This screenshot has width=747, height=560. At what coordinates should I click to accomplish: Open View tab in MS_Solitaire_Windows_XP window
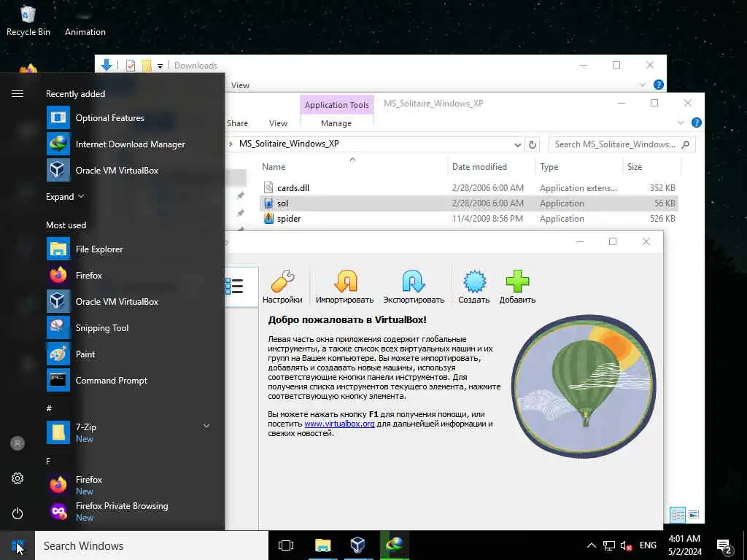click(x=278, y=123)
